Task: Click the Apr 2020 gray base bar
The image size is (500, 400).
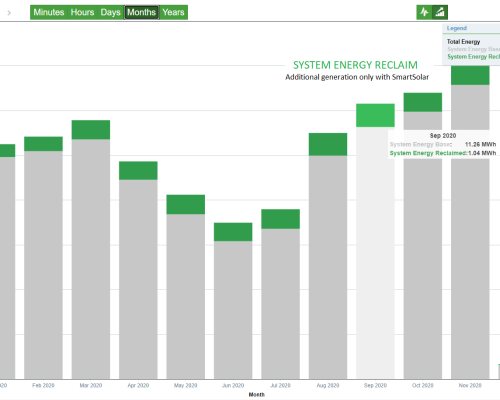Action: 138,279
